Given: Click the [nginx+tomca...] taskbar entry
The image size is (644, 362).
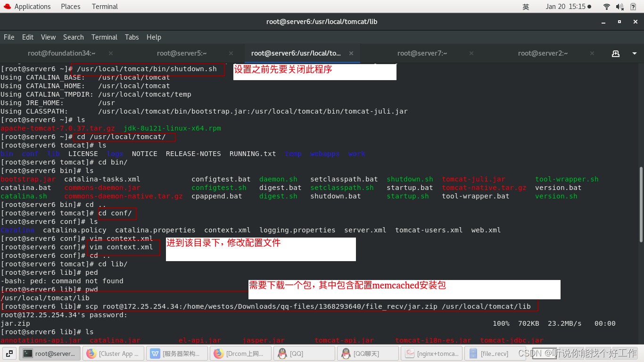Looking at the screenshot, I should (x=431, y=353).
